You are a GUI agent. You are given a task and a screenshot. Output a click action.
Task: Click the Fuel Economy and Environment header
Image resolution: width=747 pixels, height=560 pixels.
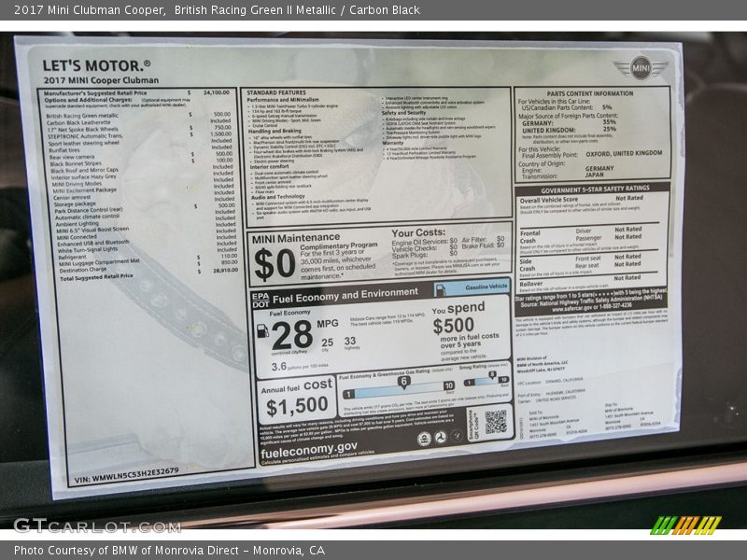345,297
